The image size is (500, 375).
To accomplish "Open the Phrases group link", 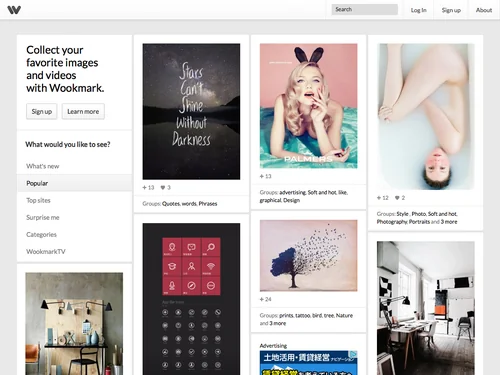I will [208, 204].
